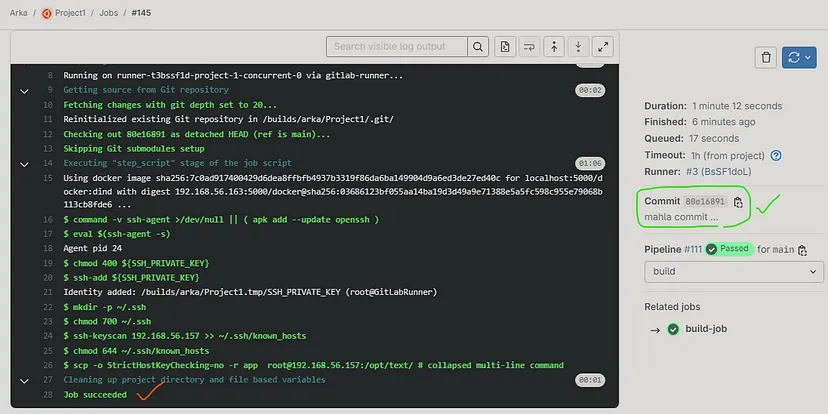
Task: Click the 'Skipping Git submodules setup' line
Action: 134,149
